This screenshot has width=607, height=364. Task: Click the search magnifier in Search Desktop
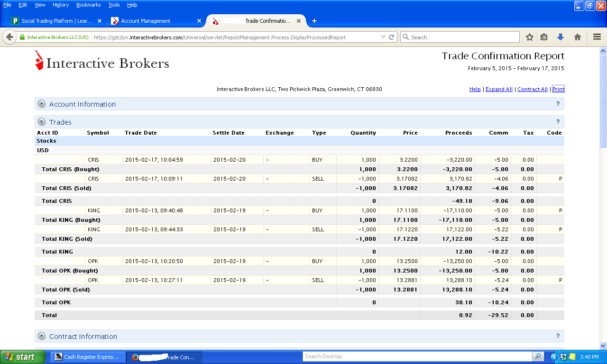pos(538,356)
